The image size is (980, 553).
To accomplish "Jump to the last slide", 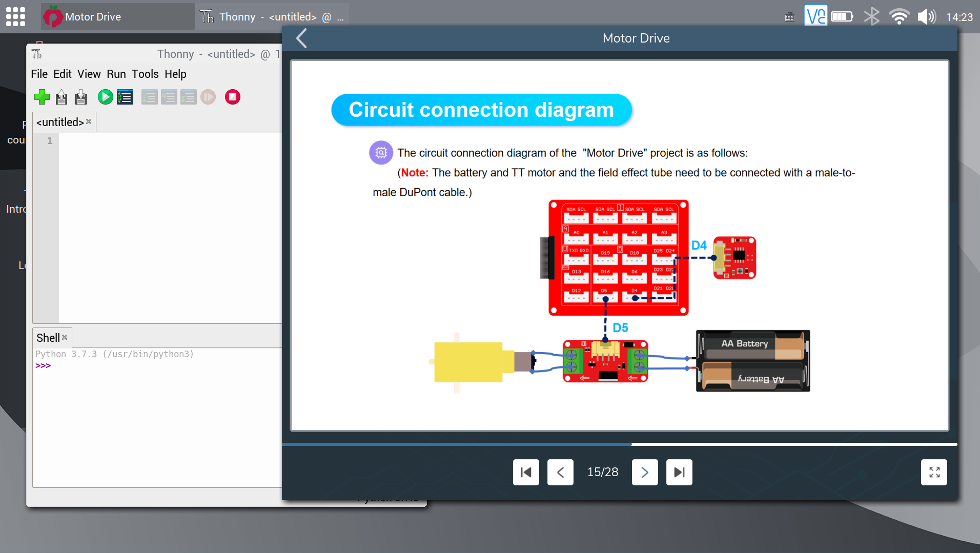I will click(x=679, y=472).
